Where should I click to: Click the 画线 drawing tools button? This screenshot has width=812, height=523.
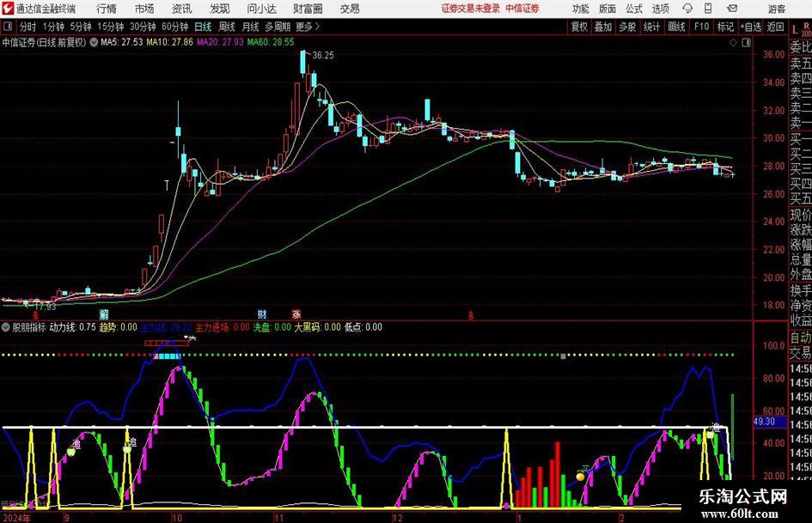676,27
